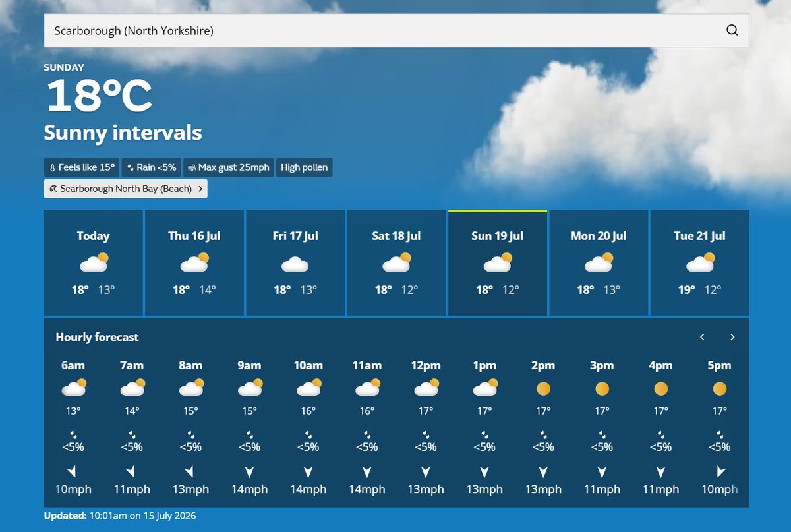Click the 12pm wind direction arrow

[426, 472]
